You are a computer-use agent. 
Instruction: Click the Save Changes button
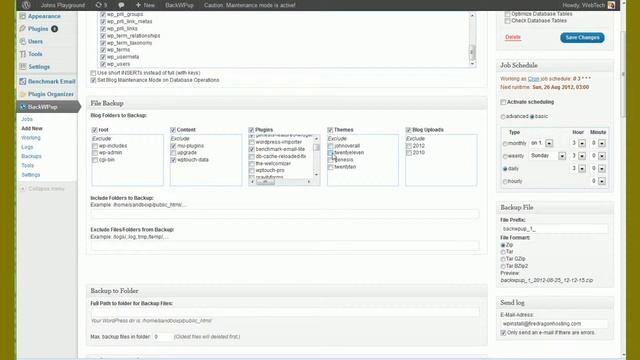[x=582, y=37]
